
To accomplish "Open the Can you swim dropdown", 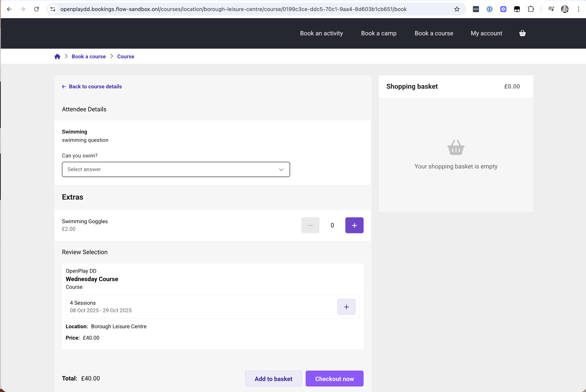I will click(x=176, y=169).
